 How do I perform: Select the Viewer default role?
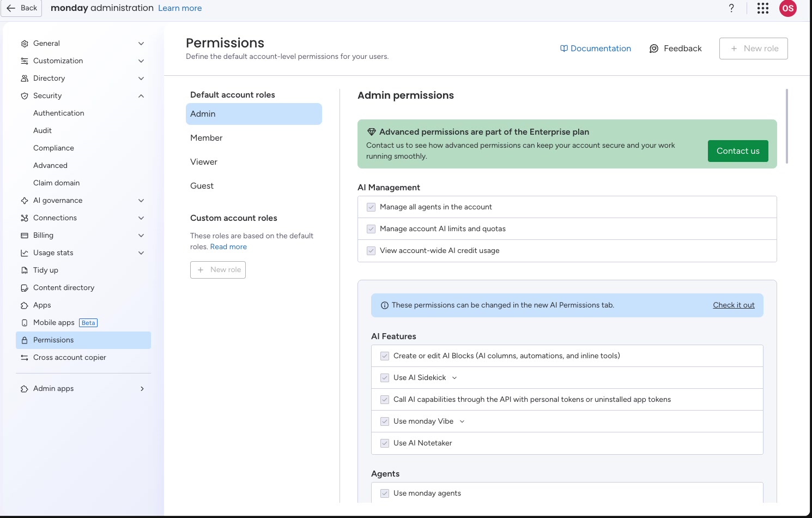[x=254, y=162]
